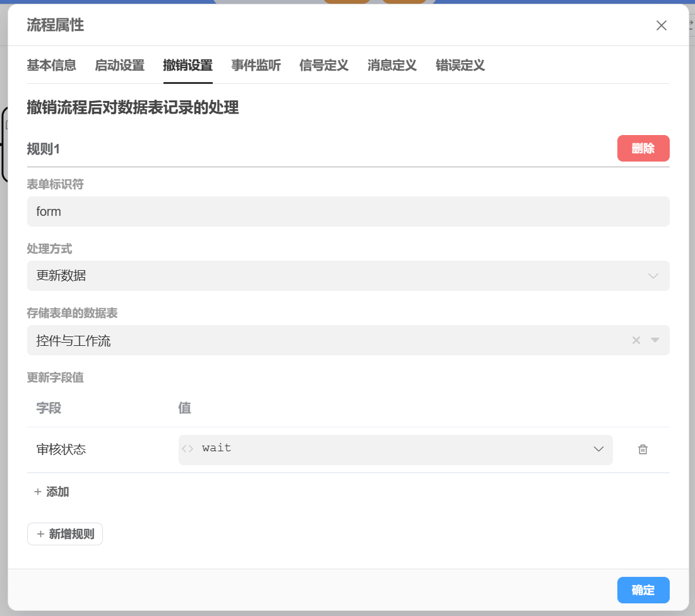This screenshot has height=616, width=695.
Task: Open the 启动设置 tab
Action: [120, 65]
